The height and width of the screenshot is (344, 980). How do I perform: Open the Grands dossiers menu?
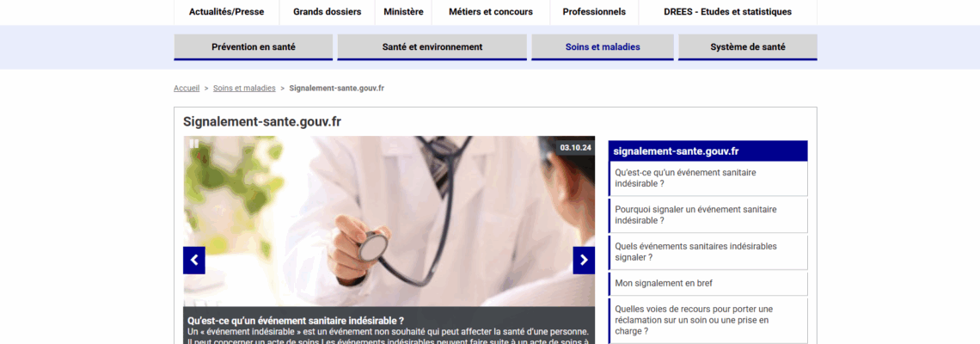(x=327, y=12)
